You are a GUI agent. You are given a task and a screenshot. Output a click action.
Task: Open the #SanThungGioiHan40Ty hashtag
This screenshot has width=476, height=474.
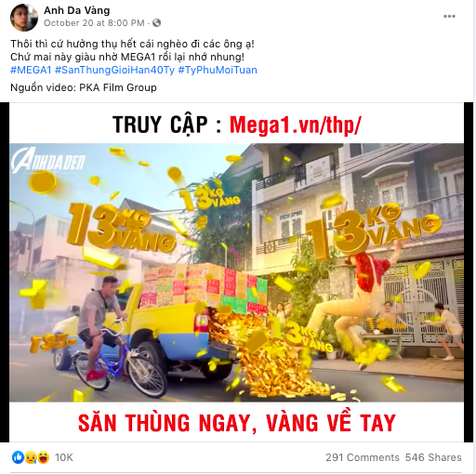(x=114, y=70)
